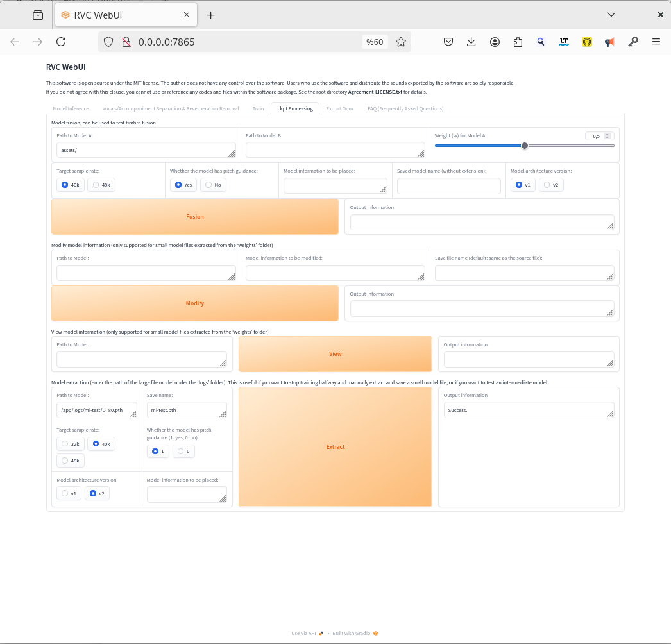The image size is (671, 644).
Task: Open the Export Onnx tab
Action: tap(340, 108)
